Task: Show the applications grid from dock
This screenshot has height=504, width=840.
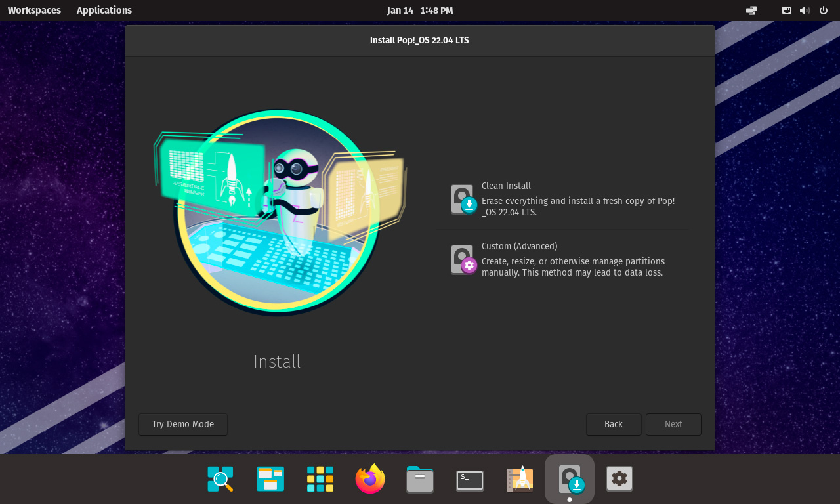Action: (x=320, y=479)
